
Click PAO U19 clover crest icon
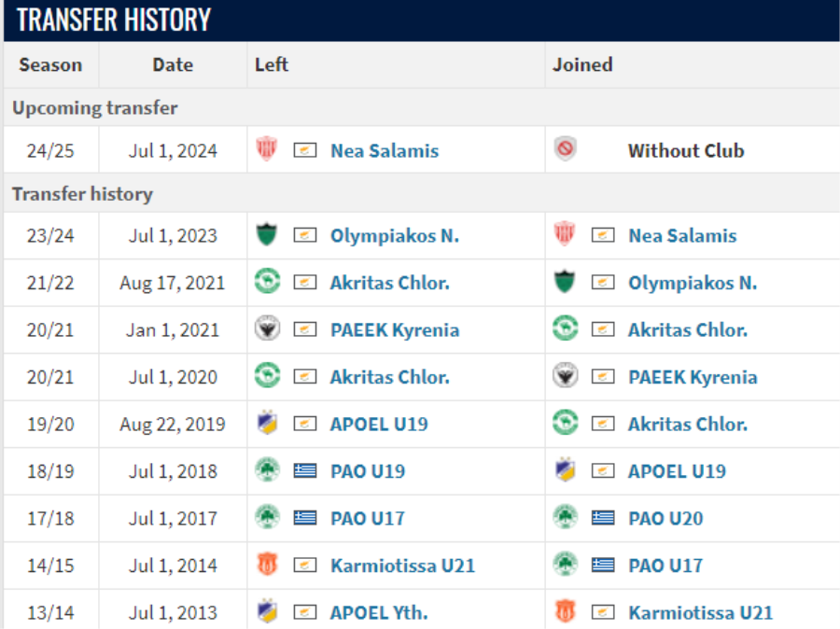tap(267, 470)
